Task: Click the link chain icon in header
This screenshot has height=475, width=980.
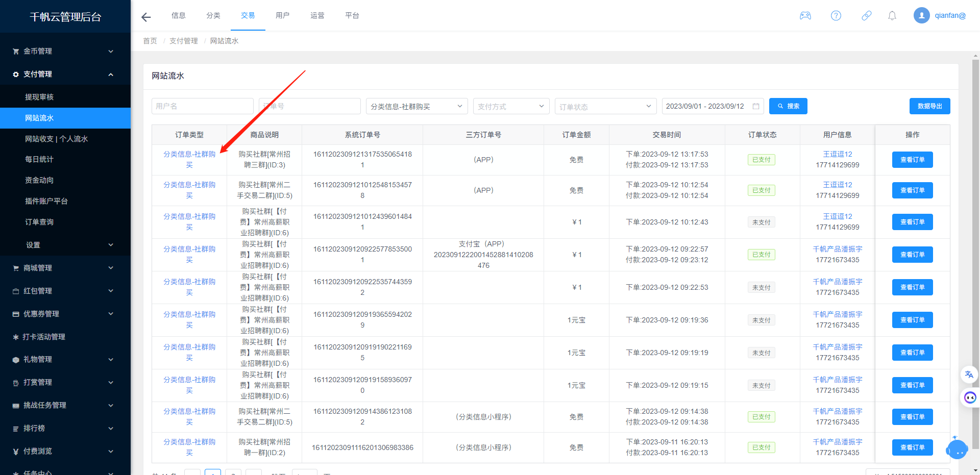Action: point(867,16)
